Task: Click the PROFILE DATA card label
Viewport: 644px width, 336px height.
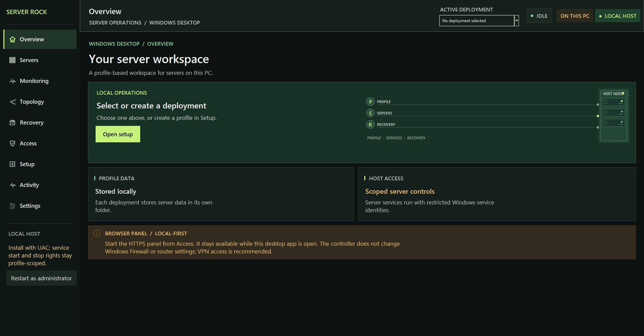Action: pos(116,178)
